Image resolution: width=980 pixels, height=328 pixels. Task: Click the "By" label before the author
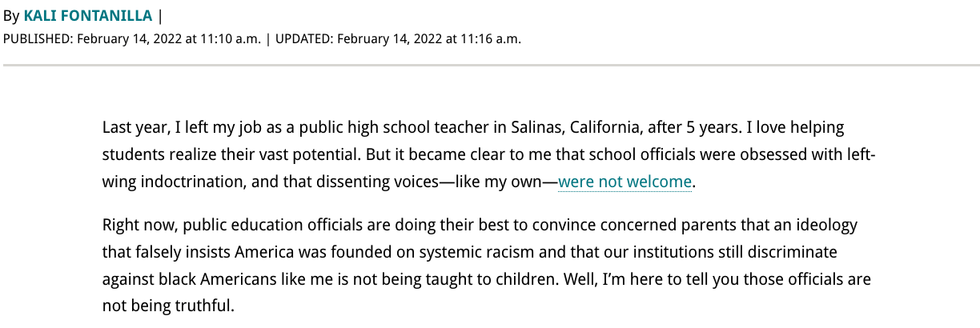tap(11, 16)
